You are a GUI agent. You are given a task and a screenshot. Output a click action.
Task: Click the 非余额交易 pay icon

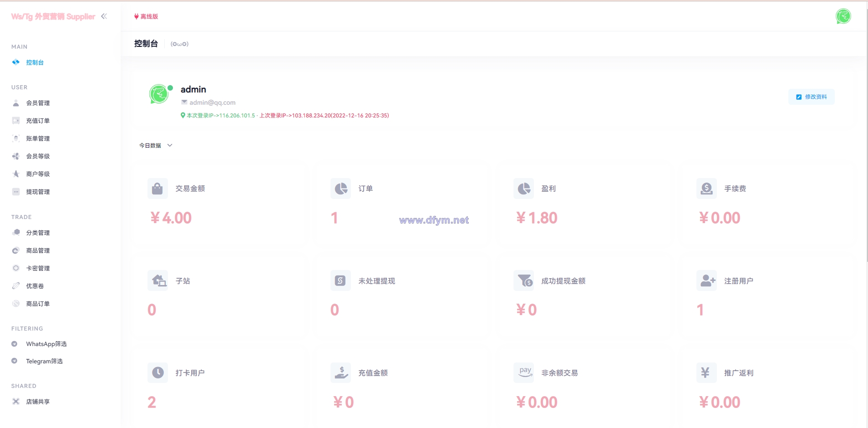pyautogui.click(x=523, y=372)
